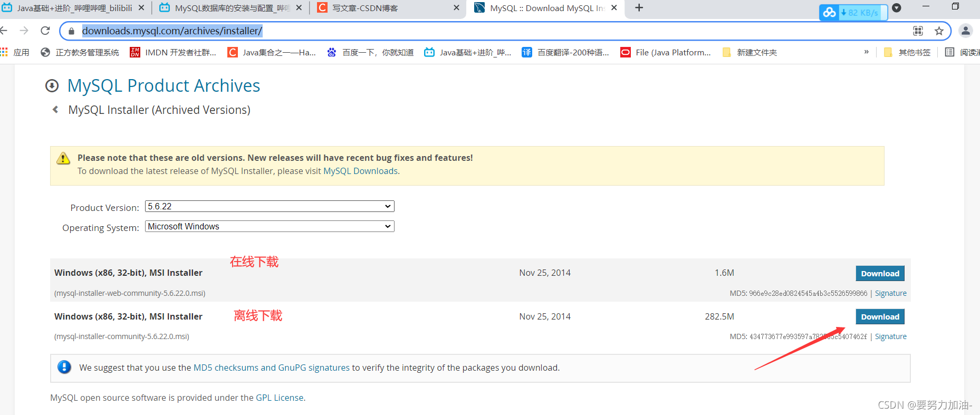Click the download circle icon beside the heading
The width and height of the screenshot is (980, 415).
52,85
